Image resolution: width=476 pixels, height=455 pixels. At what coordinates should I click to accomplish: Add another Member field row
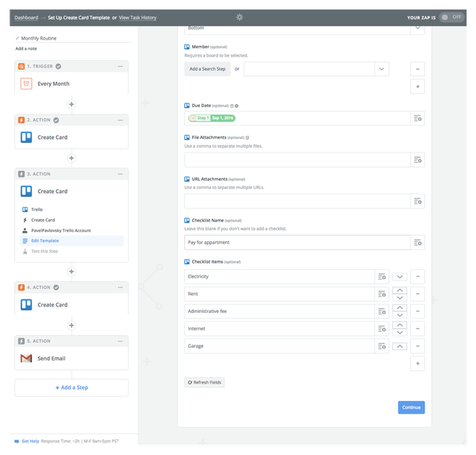(417, 87)
